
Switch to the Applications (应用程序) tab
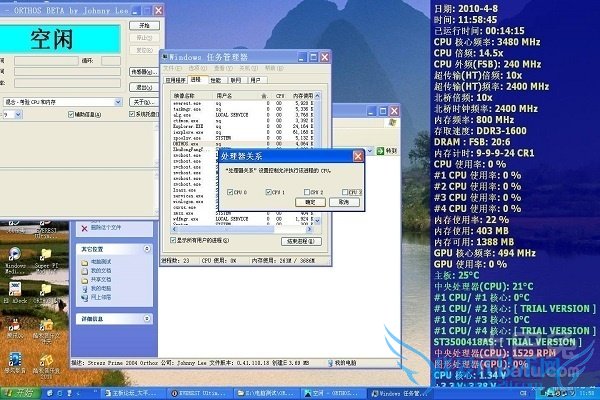(x=176, y=79)
